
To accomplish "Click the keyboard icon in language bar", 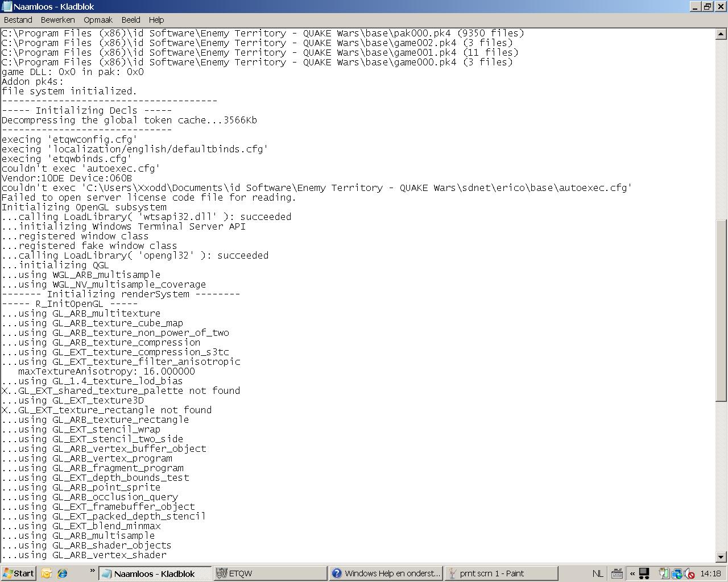I will click(x=617, y=573).
